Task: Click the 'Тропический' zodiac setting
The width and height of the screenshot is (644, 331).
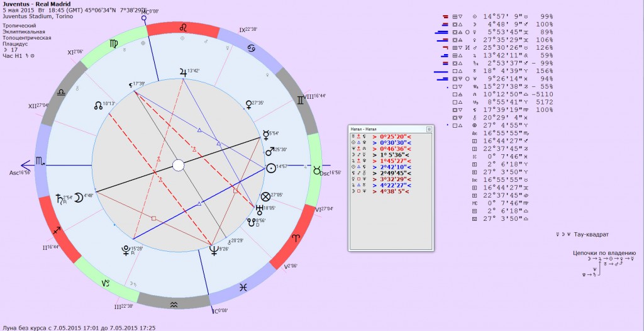Action: click(x=19, y=26)
